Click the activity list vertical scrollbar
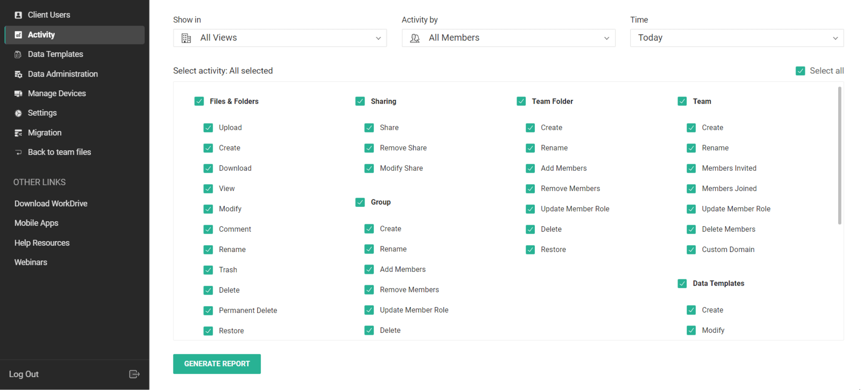The height and width of the screenshot is (390, 868). pyautogui.click(x=840, y=155)
